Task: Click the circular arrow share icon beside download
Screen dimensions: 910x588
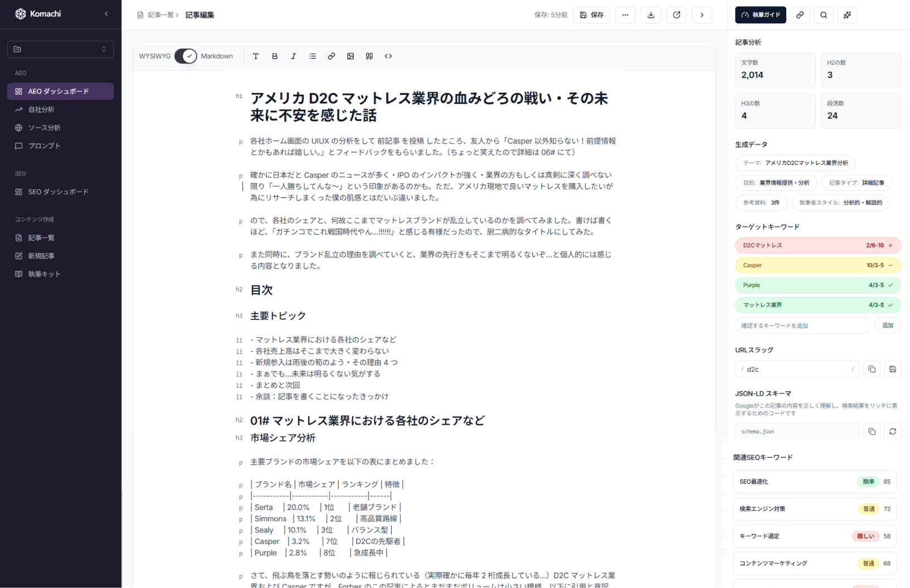Action: coord(677,15)
